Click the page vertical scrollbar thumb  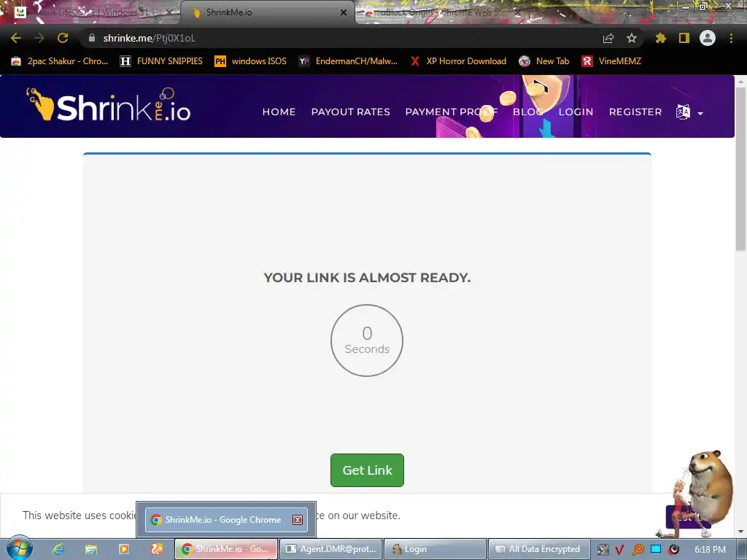click(740, 169)
